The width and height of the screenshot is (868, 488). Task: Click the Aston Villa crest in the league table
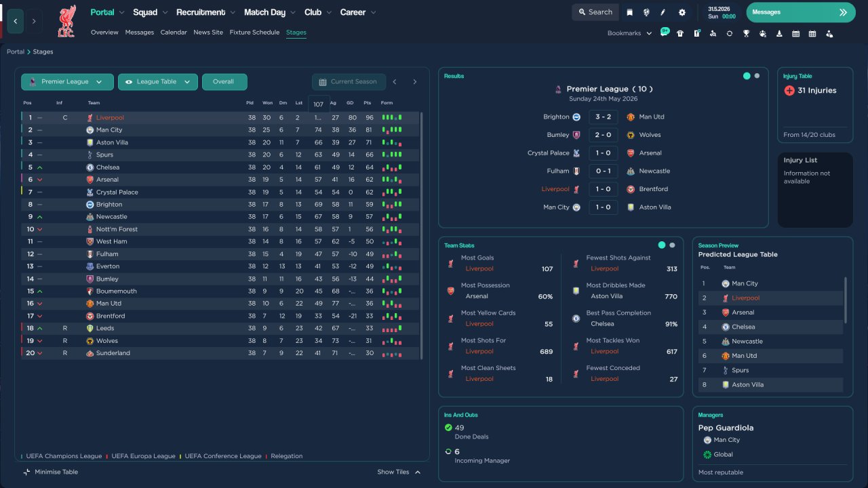coord(90,142)
